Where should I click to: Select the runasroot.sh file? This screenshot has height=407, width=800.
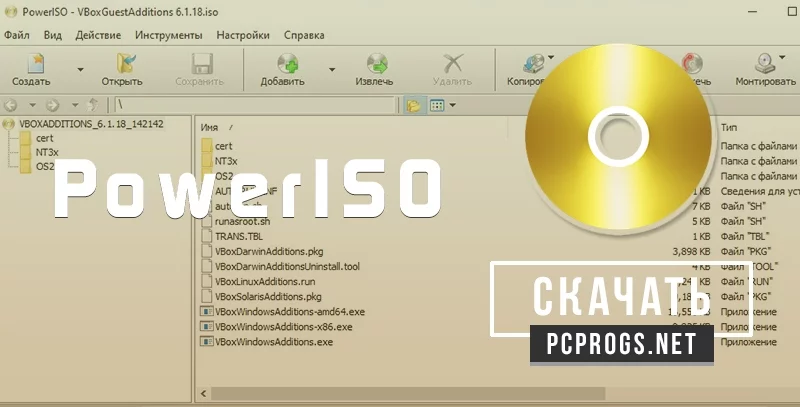[242, 221]
